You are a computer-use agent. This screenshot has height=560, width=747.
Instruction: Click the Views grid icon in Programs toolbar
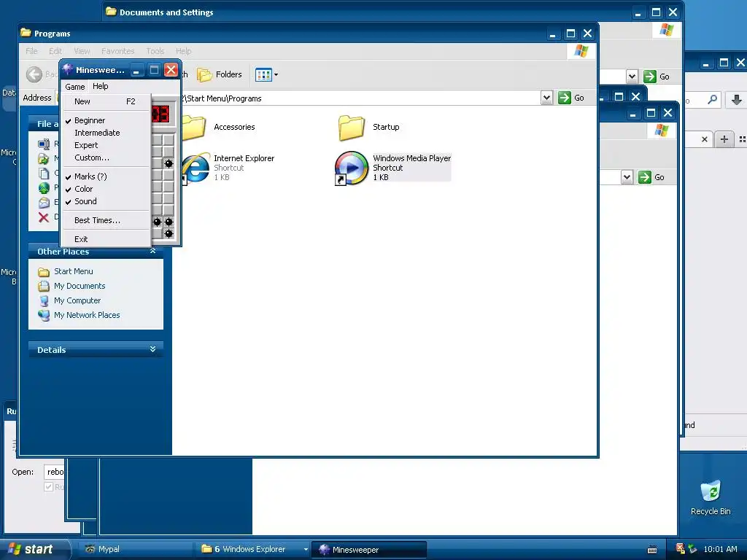click(263, 74)
